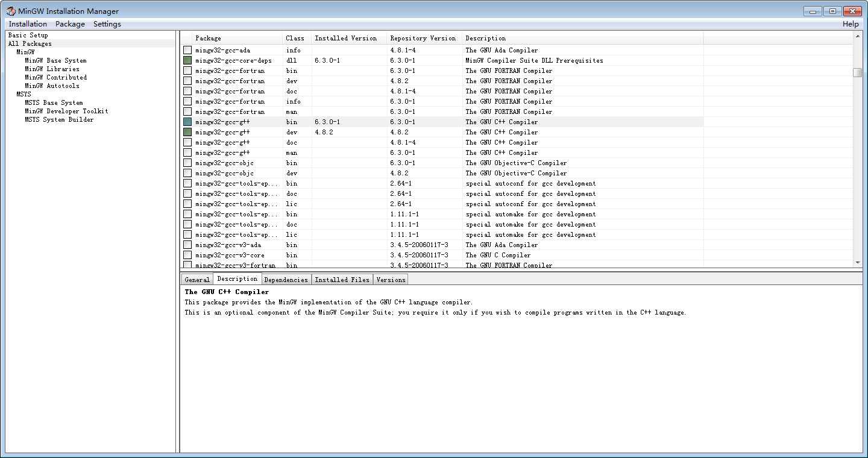This screenshot has height=458, width=868.
Task: Select MSYS System Builder category
Action: tap(59, 119)
